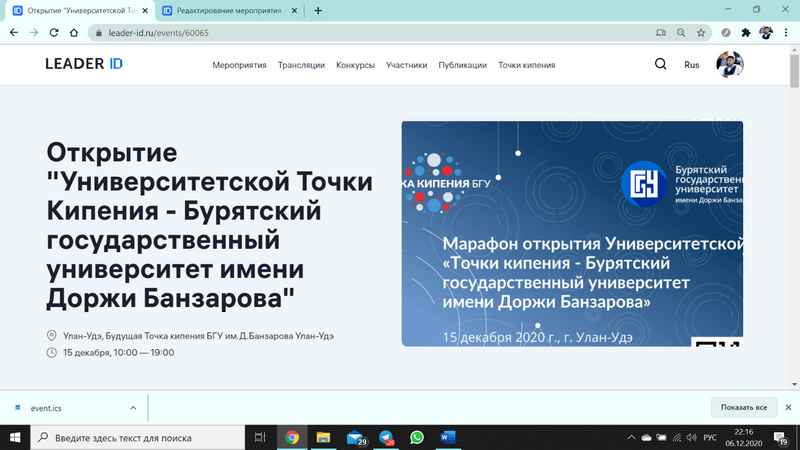The image size is (800, 450).
Task: Click the Показать все downloads button
Action: 743,408
